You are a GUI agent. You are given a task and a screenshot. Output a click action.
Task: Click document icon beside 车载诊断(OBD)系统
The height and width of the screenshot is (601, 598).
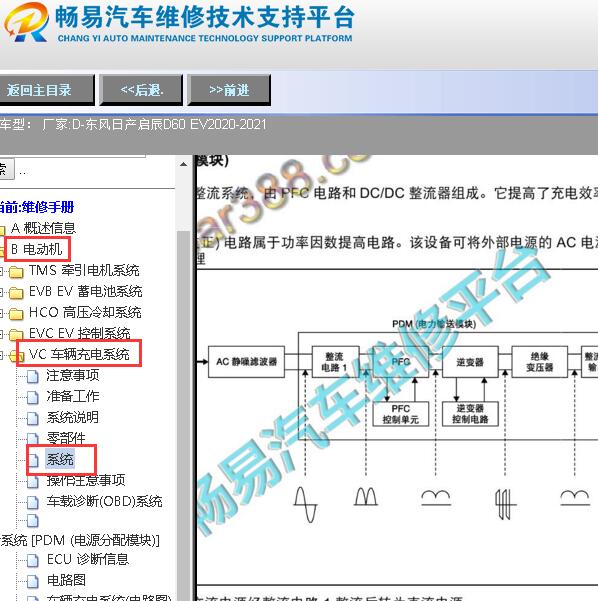(33, 502)
